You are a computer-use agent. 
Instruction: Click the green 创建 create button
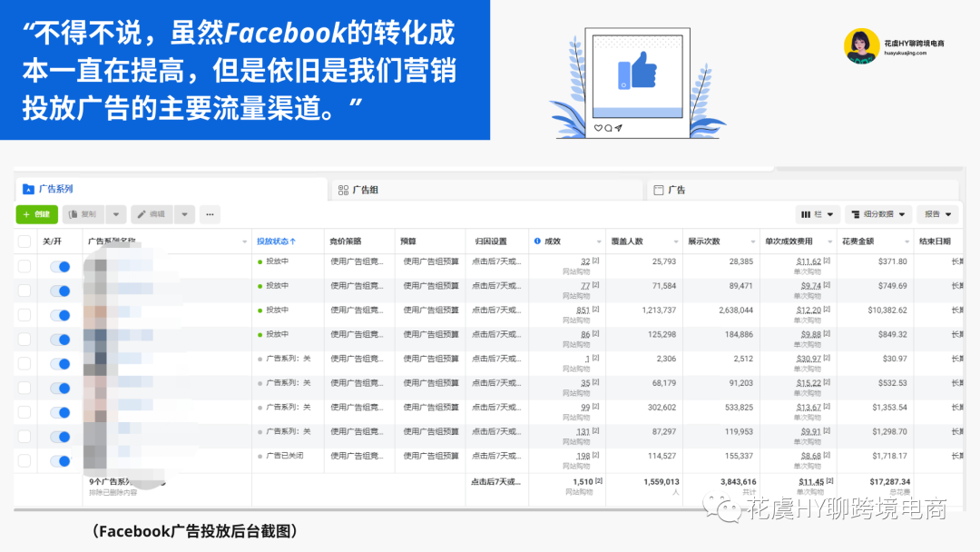click(36, 215)
